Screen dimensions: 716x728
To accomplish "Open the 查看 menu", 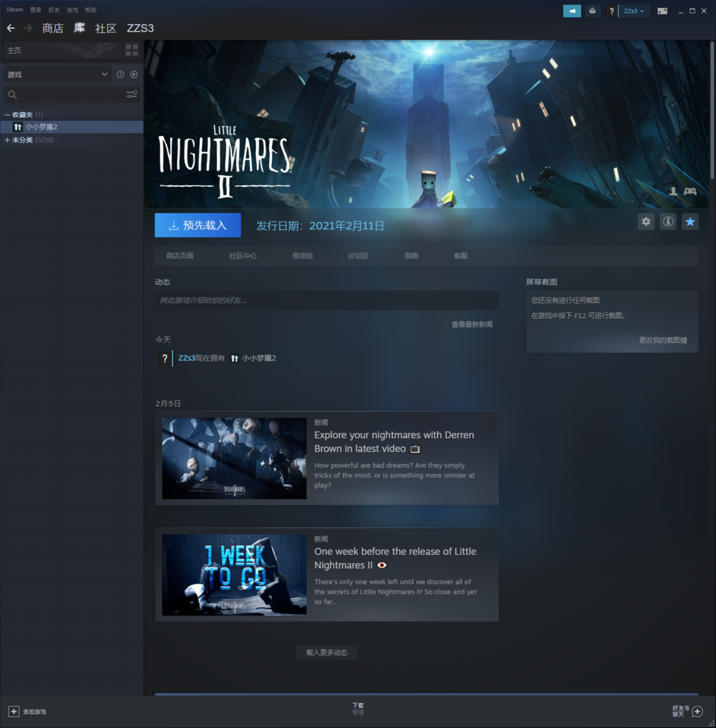I will [35, 10].
